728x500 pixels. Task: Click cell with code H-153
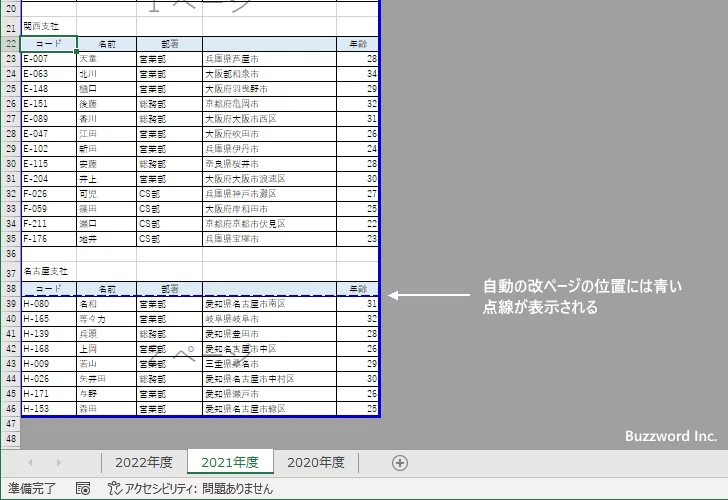49,409
